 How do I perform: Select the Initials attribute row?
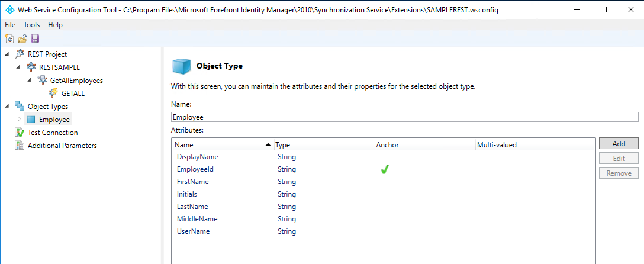383,194
